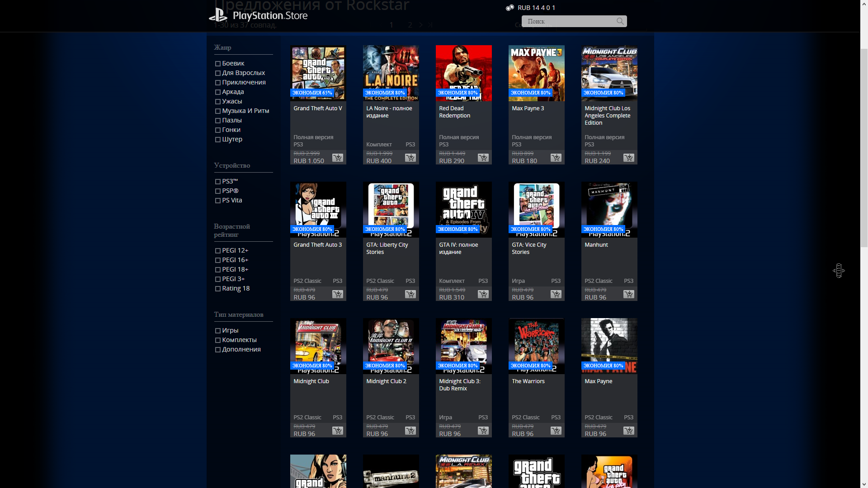Add GTA: Vice City Stories to cart

coord(556,294)
